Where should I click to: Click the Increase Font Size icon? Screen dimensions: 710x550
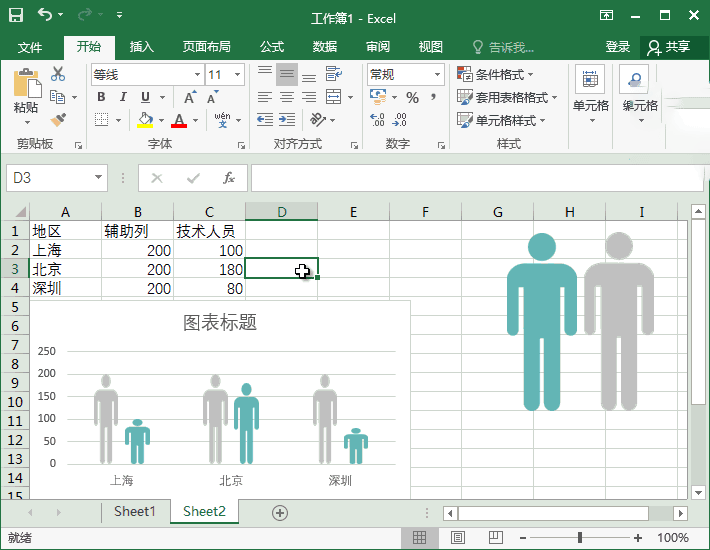pyautogui.click(x=189, y=97)
